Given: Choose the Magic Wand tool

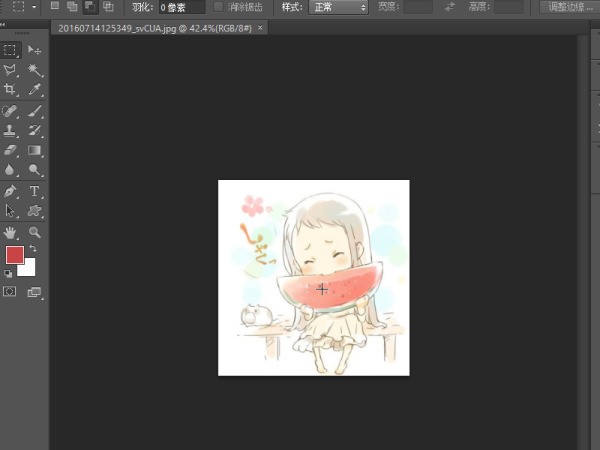Looking at the screenshot, I should 35,70.
